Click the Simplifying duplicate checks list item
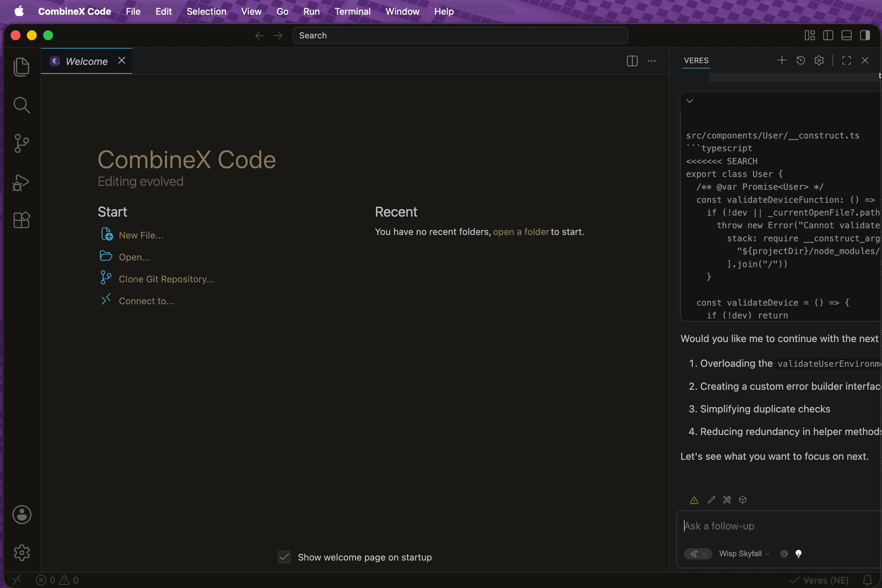The image size is (882, 588). pyautogui.click(x=765, y=409)
